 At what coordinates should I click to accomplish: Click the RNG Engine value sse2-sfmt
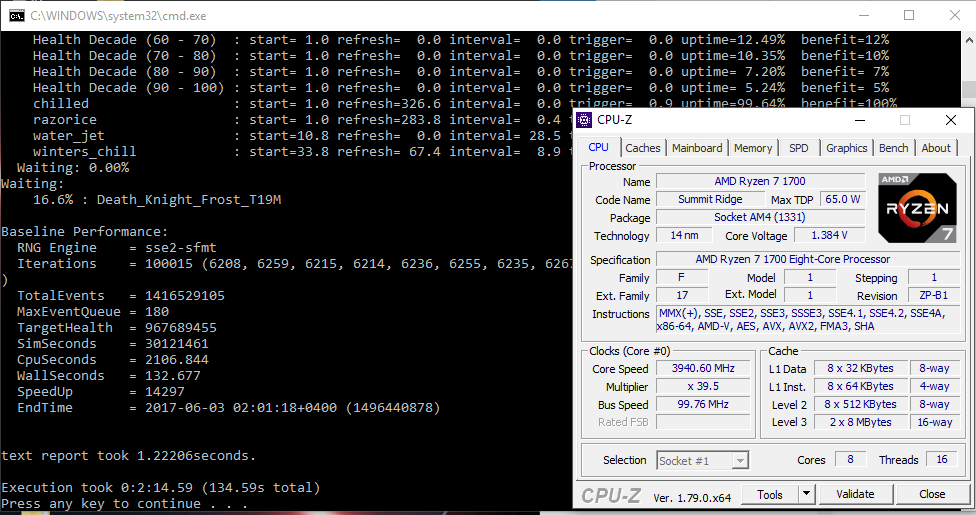pyautogui.click(x=181, y=248)
